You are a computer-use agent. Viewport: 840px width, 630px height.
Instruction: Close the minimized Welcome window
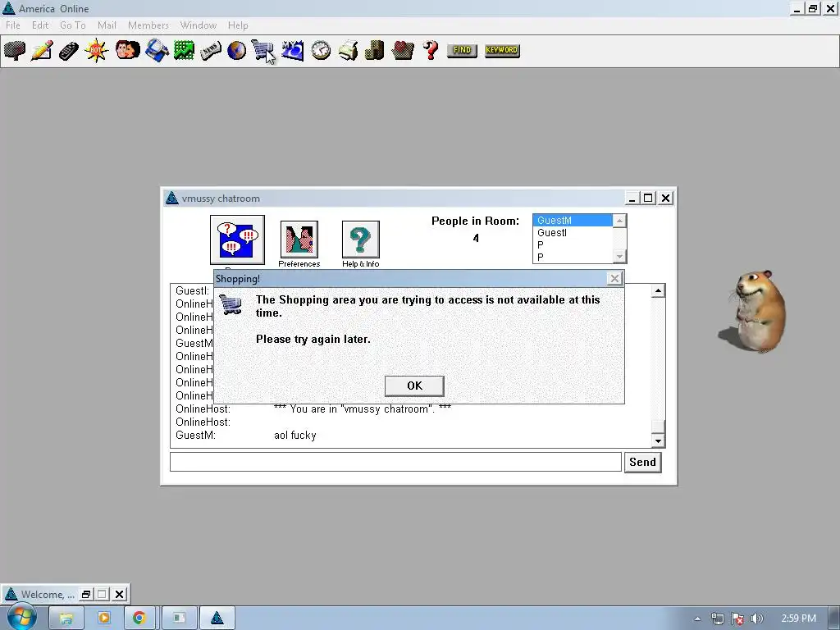[x=120, y=594]
